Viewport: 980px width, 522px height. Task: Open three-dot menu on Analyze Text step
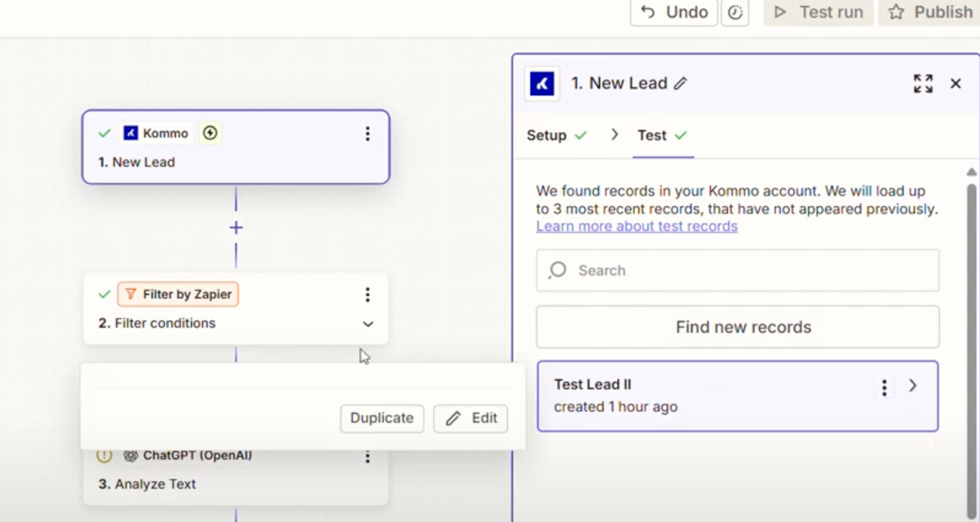[x=367, y=457]
